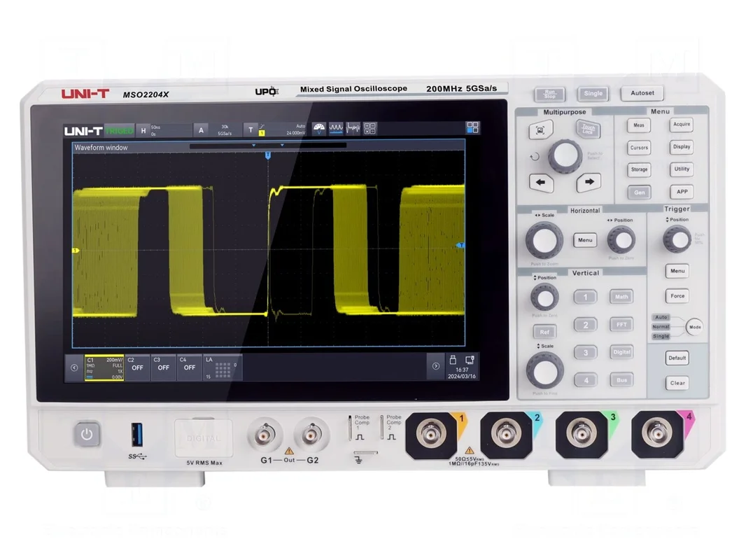Screen dimensions: 746x560
Task: Push the trigger Force key
Action: point(677,296)
